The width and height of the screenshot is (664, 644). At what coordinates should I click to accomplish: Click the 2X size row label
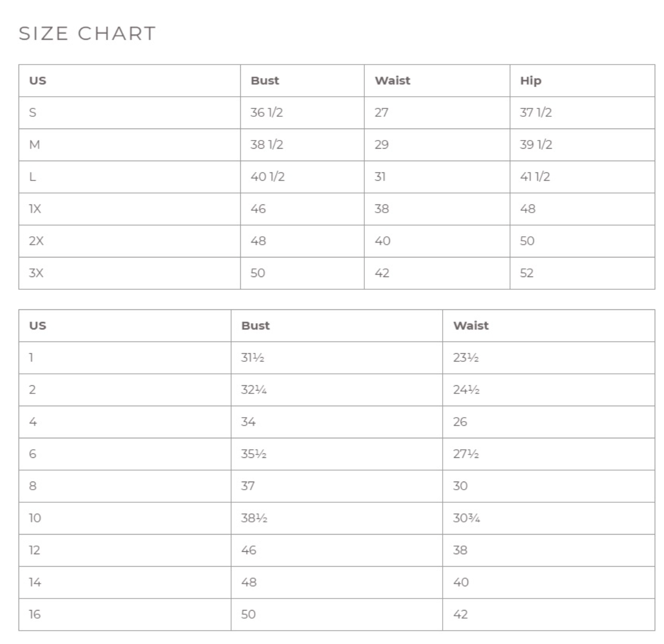[36, 241]
